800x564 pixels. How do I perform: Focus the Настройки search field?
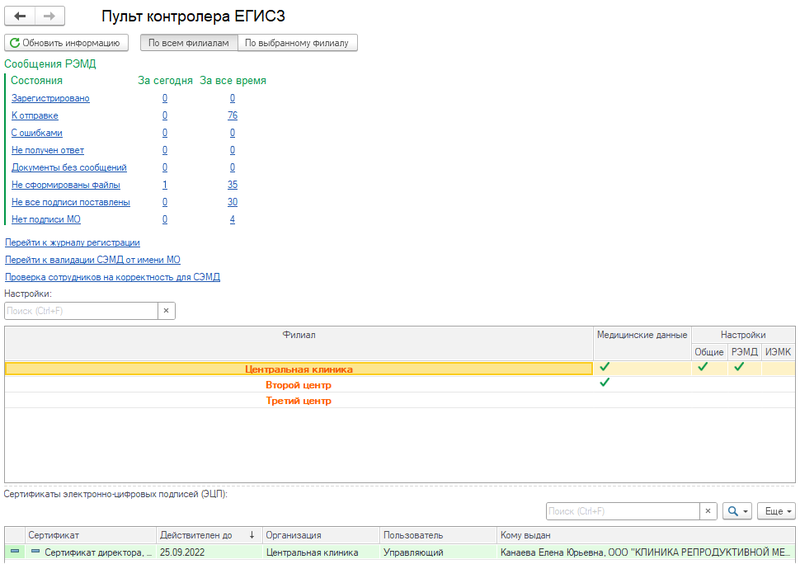(x=81, y=311)
